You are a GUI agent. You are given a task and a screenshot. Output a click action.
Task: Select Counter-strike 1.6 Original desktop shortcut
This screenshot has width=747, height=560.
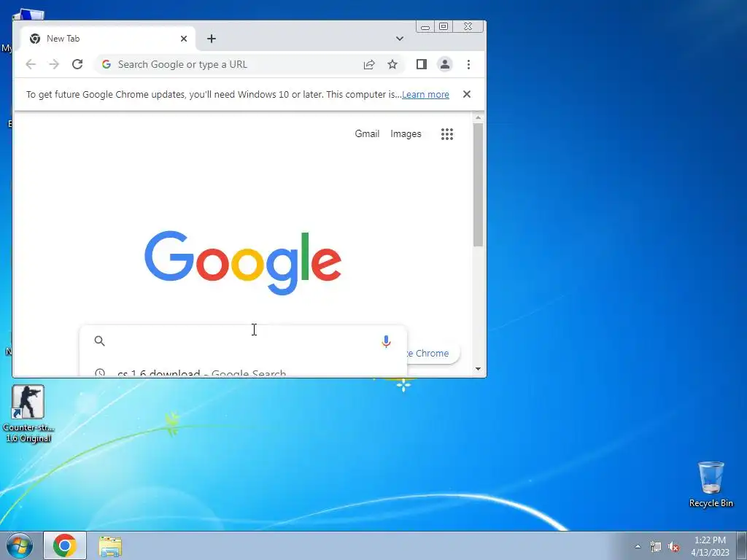[28, 414]
